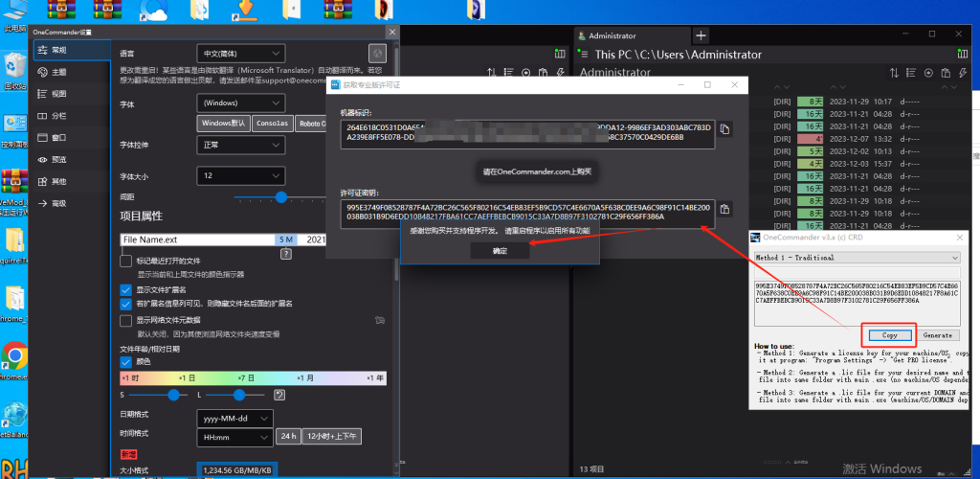
Task: Paste license key using its clipboard icon
Action: click(x=724, y=209)
